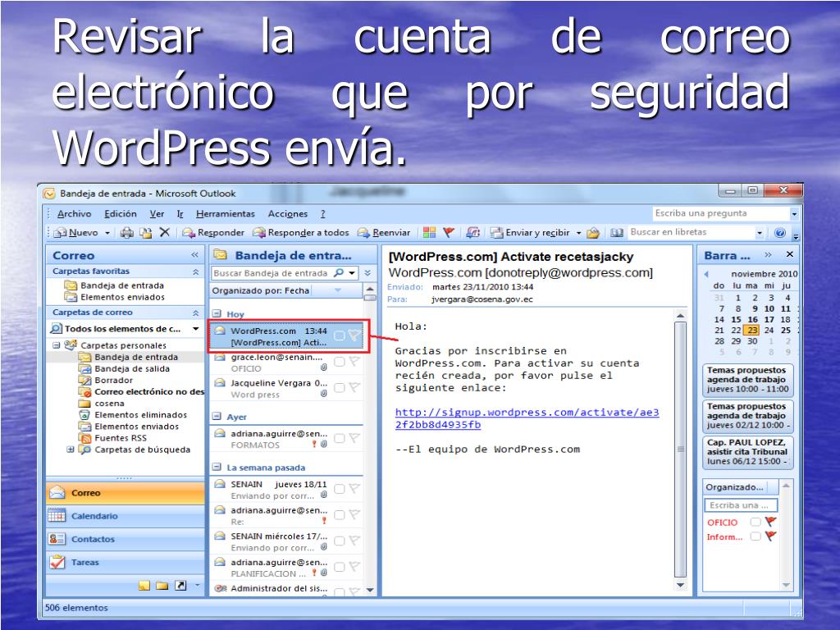Screen dimensions: 840x630
Task: Click the search magnifier in Buscar Bandeja de entrada
Action: pos(339,272)
